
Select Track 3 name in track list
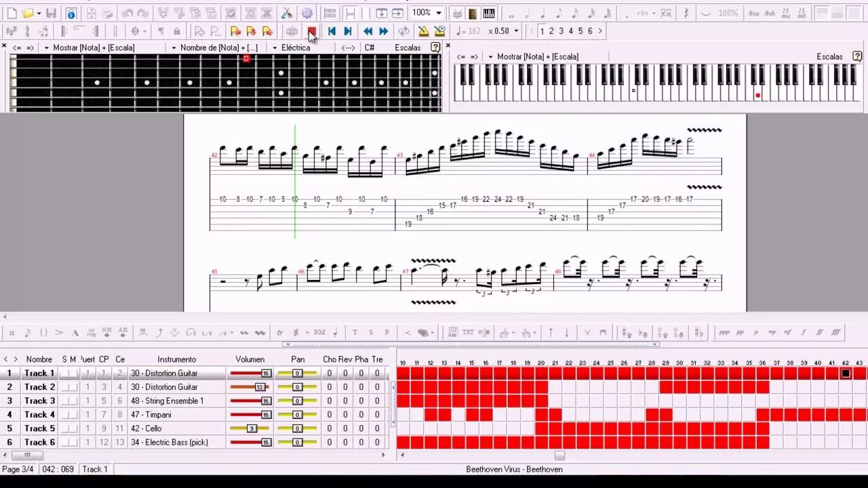[40, 401]
